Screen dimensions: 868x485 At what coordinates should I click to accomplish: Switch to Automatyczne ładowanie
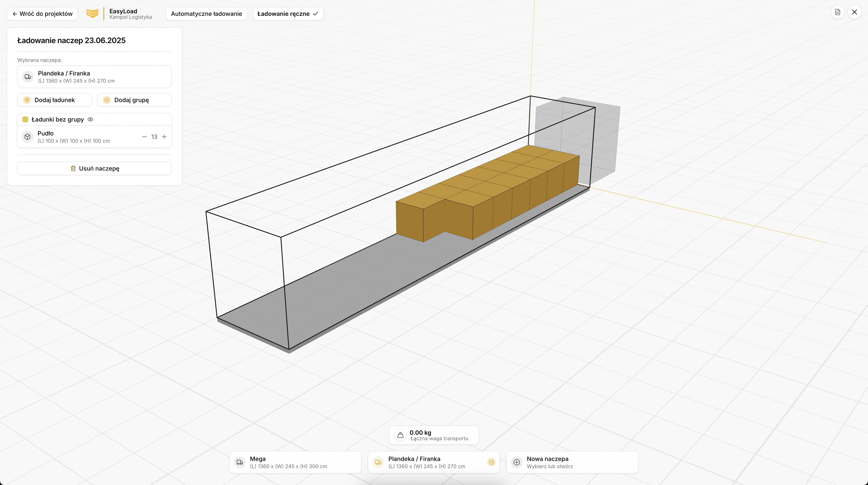pyautogui.click(x=206, y=14)
